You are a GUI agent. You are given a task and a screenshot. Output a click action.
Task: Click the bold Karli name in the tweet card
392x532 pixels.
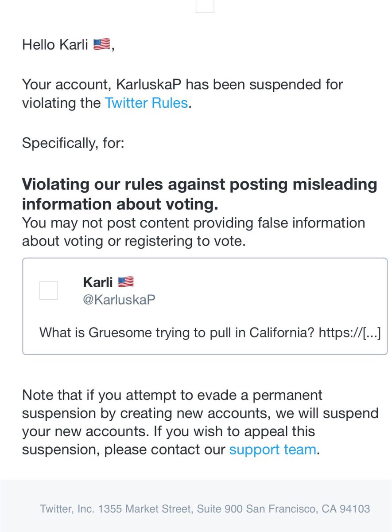pos(98,282)
